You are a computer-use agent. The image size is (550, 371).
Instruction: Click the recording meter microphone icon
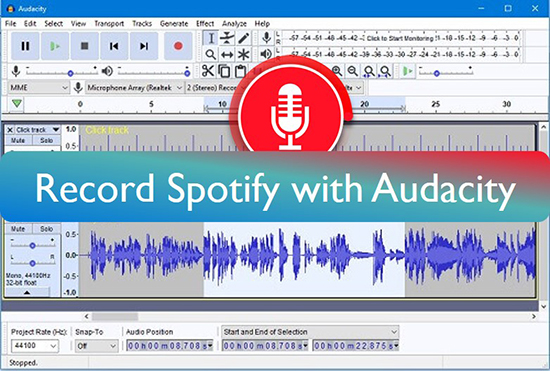point(267,38)
